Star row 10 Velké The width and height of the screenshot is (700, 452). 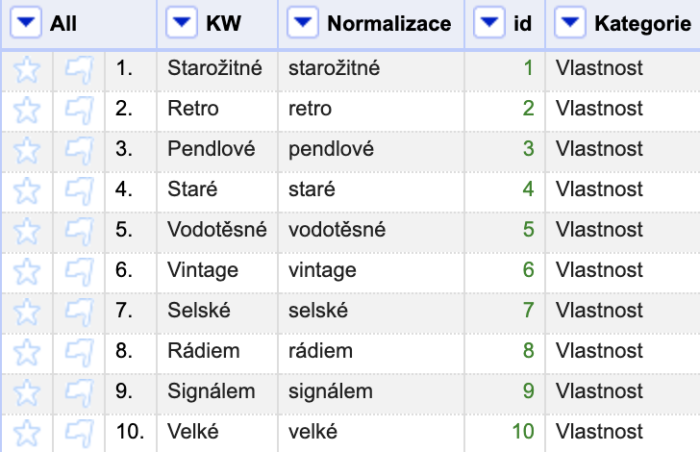click(x=27, y=433)
